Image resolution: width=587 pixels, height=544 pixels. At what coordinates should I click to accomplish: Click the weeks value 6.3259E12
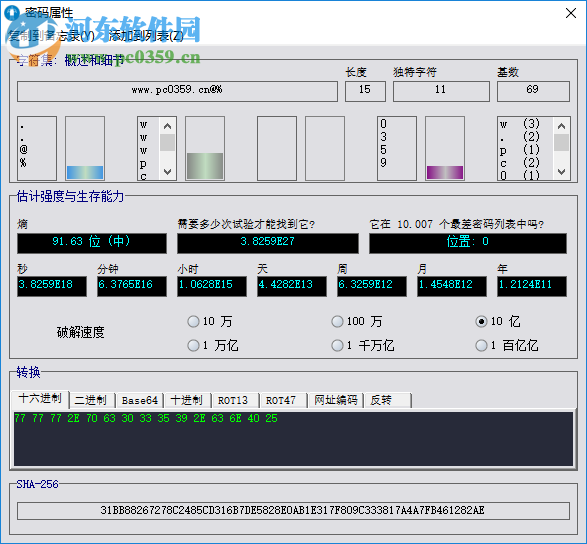pos(372,286)
